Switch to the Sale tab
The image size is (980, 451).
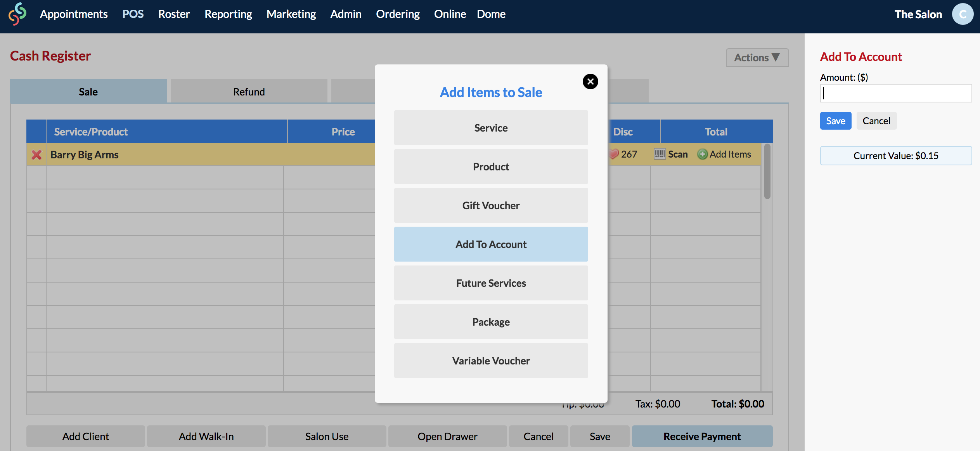point(88,92)
